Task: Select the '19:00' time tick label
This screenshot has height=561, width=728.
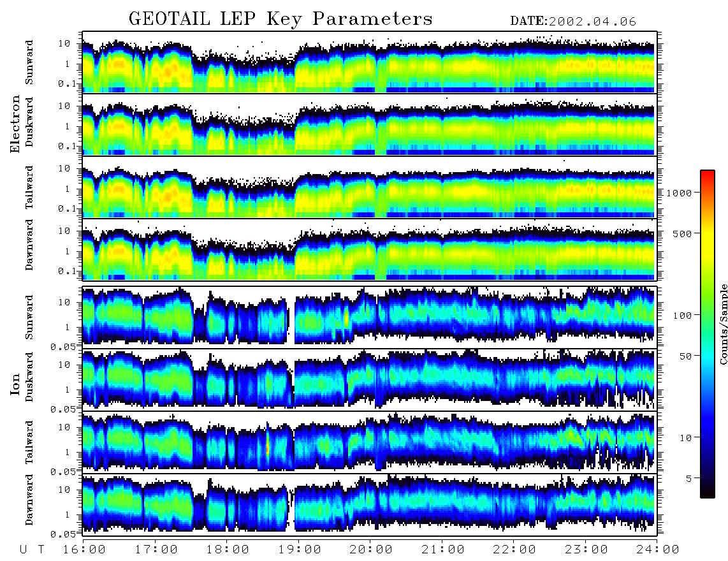Action: [x=300, y=550]
